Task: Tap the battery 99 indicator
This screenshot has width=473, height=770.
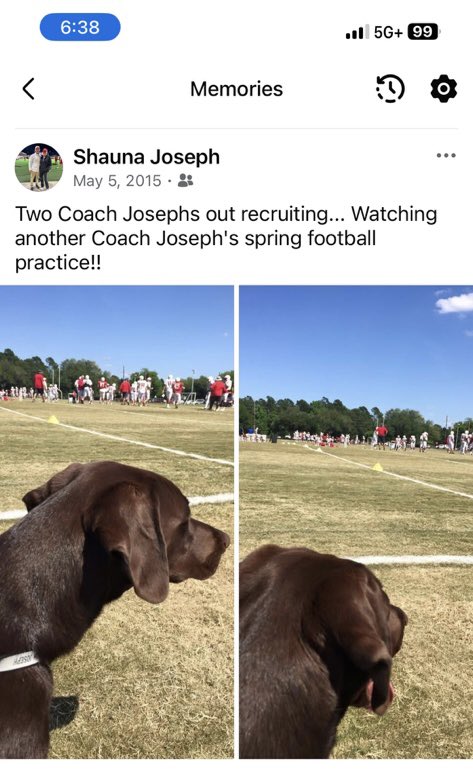Action: 423,32
